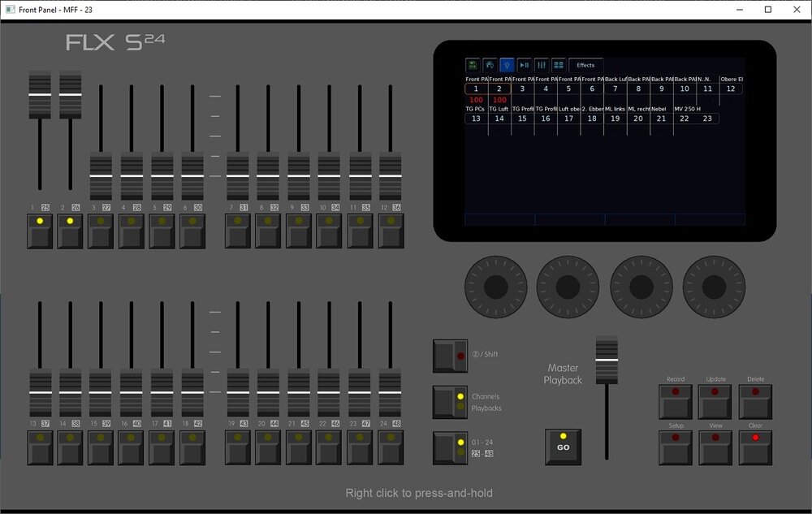812x514 pixels.
Task: Click the Update button
Action: 715,402
